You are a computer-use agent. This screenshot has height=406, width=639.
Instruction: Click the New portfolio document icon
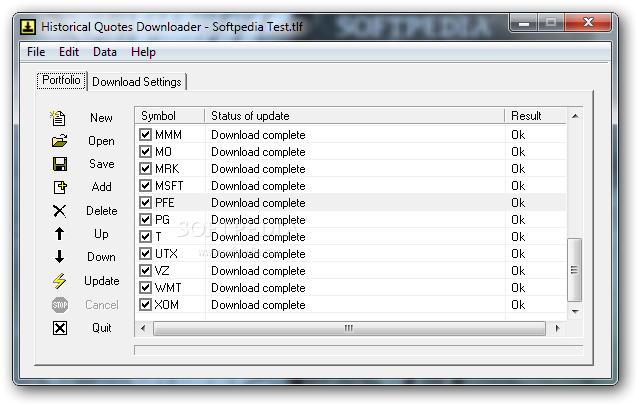click(x=58, y=118)
